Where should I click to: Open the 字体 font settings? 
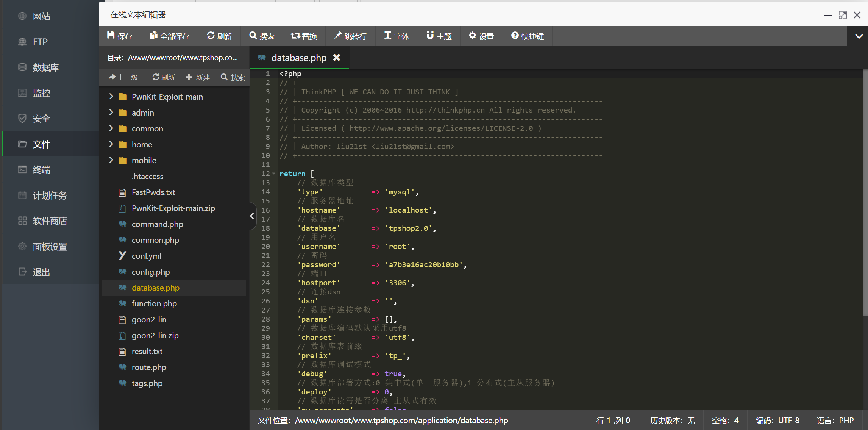pyautogui.click(x=397, y=36)
